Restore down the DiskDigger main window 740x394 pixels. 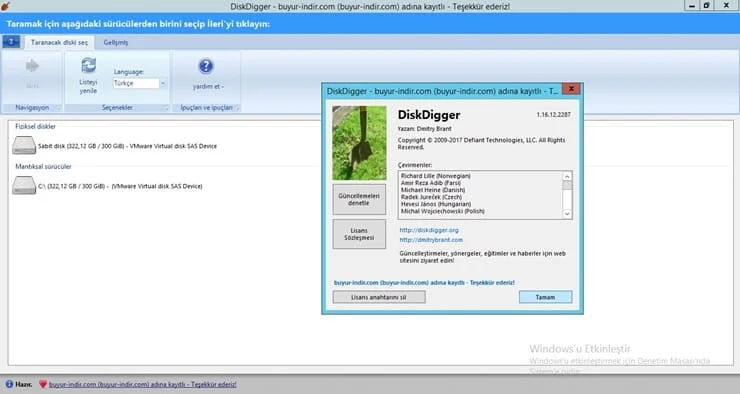pyautogui.click(x=706, y=6)
